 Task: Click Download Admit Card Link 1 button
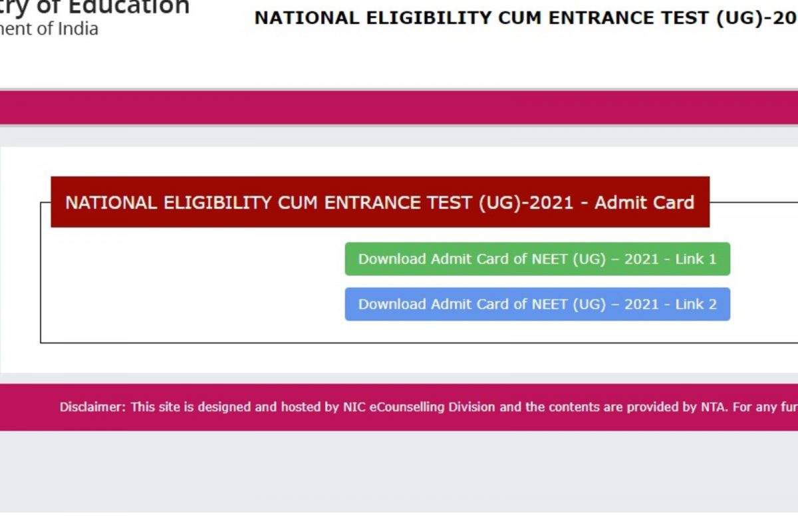(x=537, y=259)
